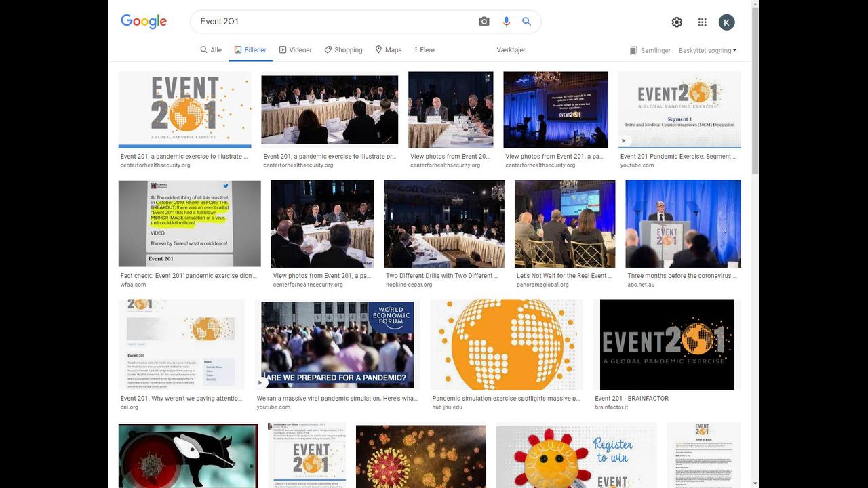Open the K account avatar
The height and width of the screenshot is (488, 868).
point(726,22)
